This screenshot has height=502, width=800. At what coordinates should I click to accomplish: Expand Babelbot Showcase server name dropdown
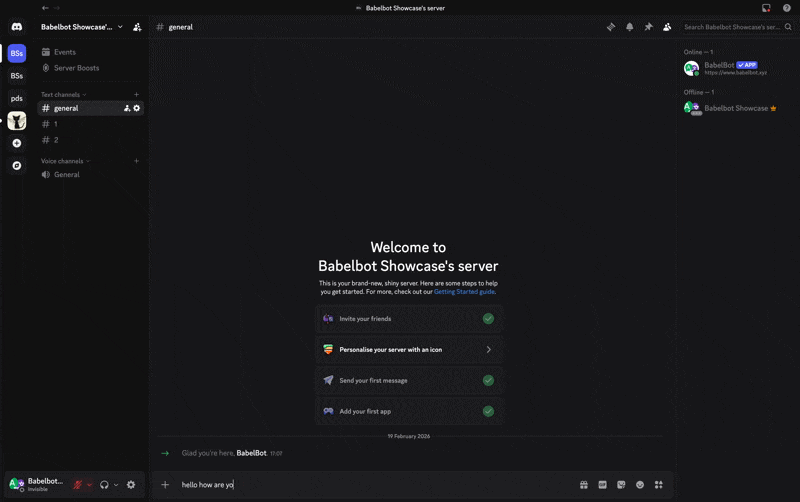click(x=82, y=27)
